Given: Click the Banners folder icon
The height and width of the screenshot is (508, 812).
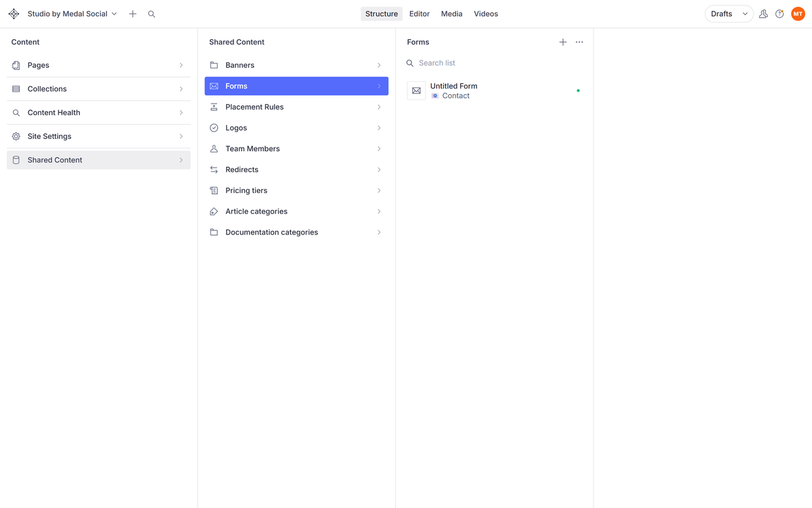Looking at the screenshot, I should (x=214, y=65).
